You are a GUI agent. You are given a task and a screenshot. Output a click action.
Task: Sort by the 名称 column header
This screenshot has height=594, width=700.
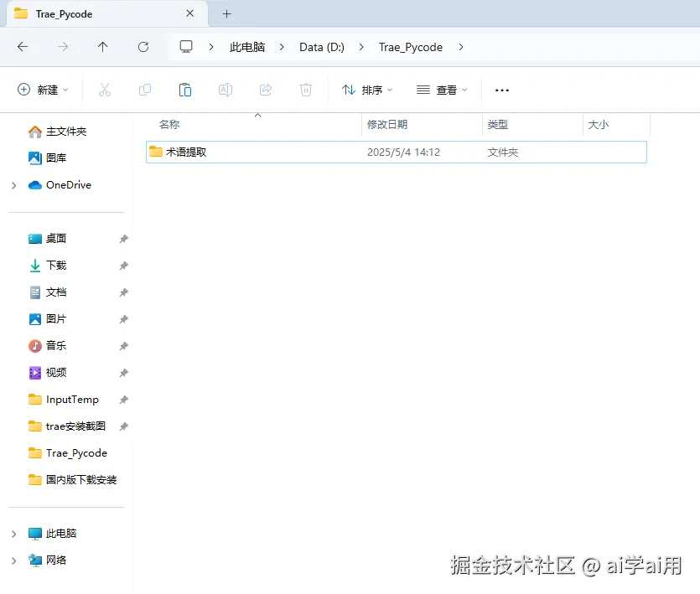253,125
